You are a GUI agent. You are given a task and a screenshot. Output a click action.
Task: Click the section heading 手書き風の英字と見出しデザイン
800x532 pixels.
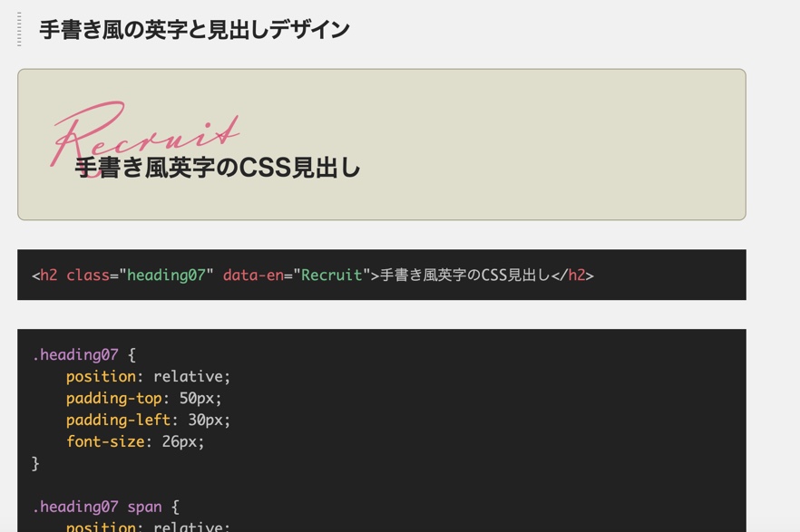[x=194, y=30]
